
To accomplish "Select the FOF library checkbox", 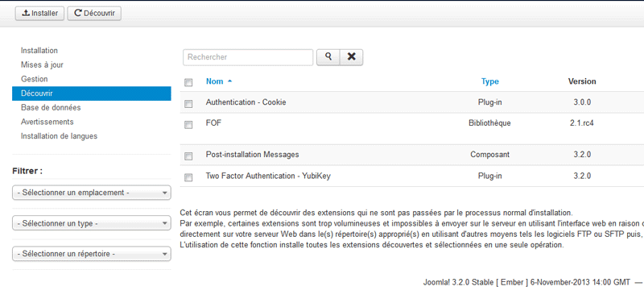I will tap(188, 125).
